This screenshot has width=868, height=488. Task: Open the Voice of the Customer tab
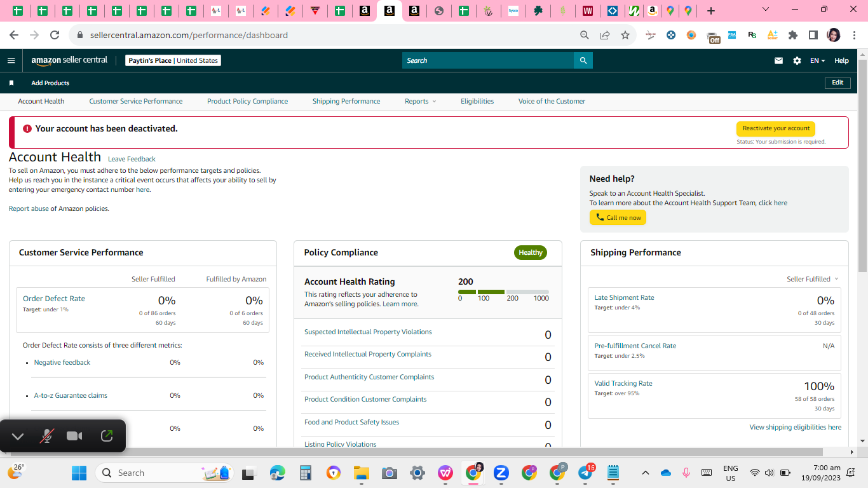point(552,101)
